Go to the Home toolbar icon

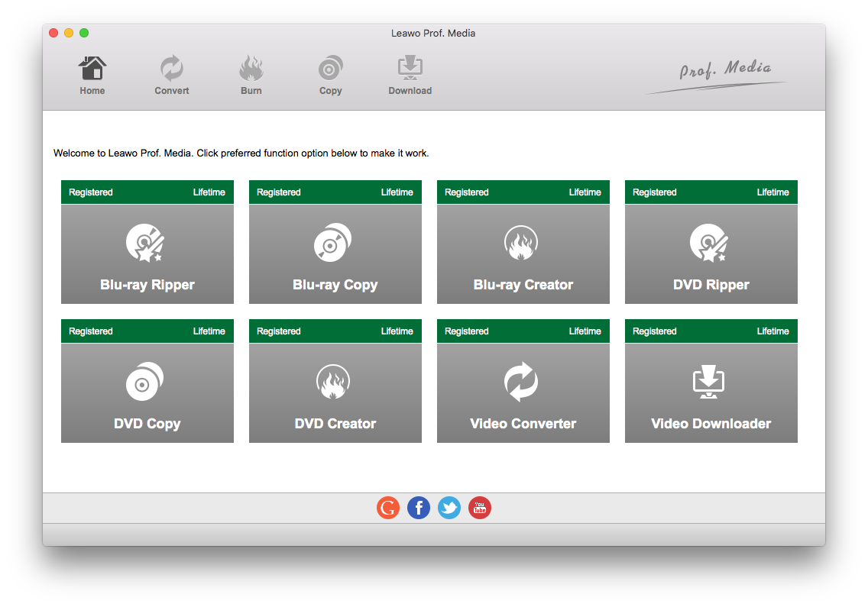[x=92, y=68]
